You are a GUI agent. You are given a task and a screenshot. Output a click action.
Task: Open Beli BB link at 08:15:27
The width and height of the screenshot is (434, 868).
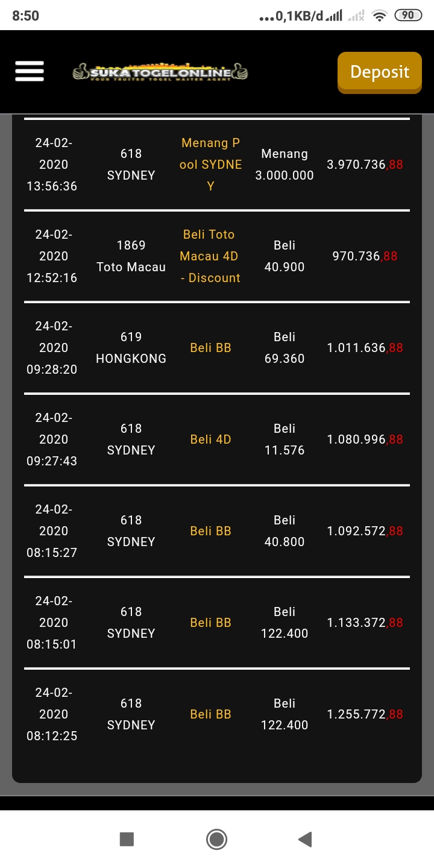(210, 531)
